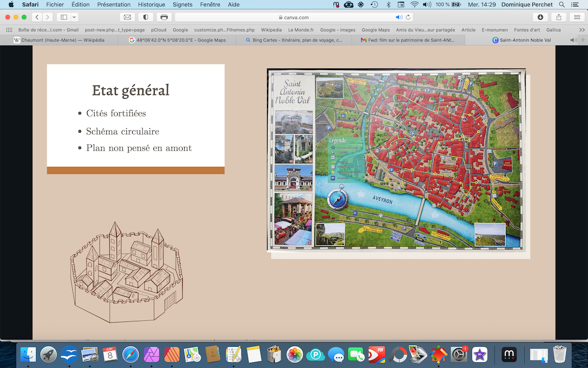Add a new tab with plus button

pos(583,40)
